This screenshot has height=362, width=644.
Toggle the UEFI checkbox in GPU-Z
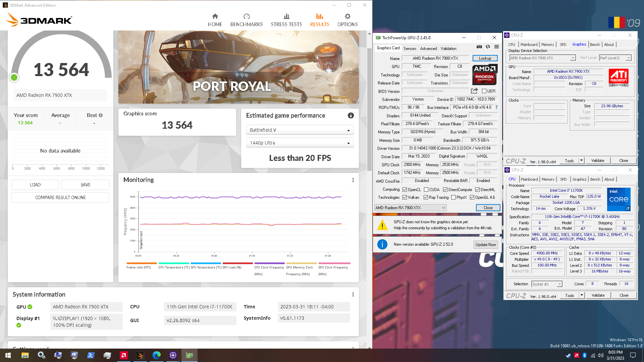pyautogui.click(x=484, y=91)
